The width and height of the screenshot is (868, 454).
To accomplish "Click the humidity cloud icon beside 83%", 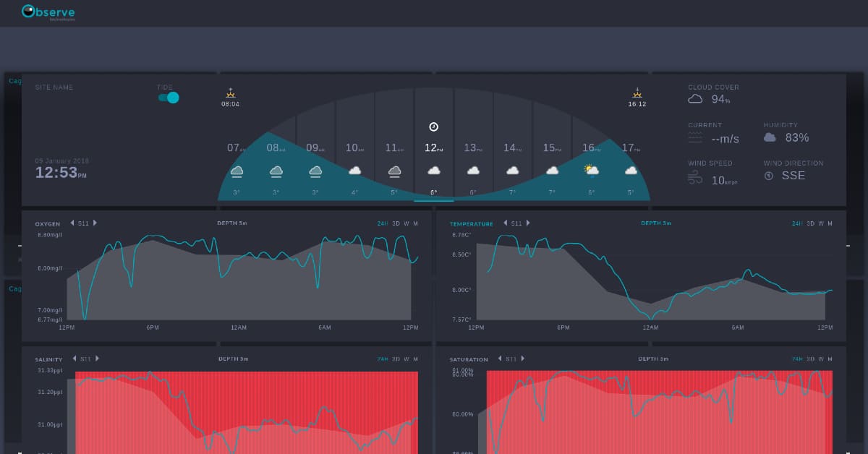I will click(x=770, y=137).
